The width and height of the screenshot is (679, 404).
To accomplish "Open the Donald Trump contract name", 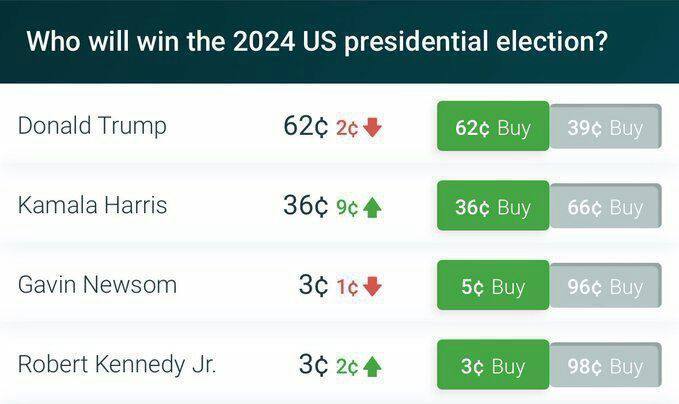I will 92,126.
